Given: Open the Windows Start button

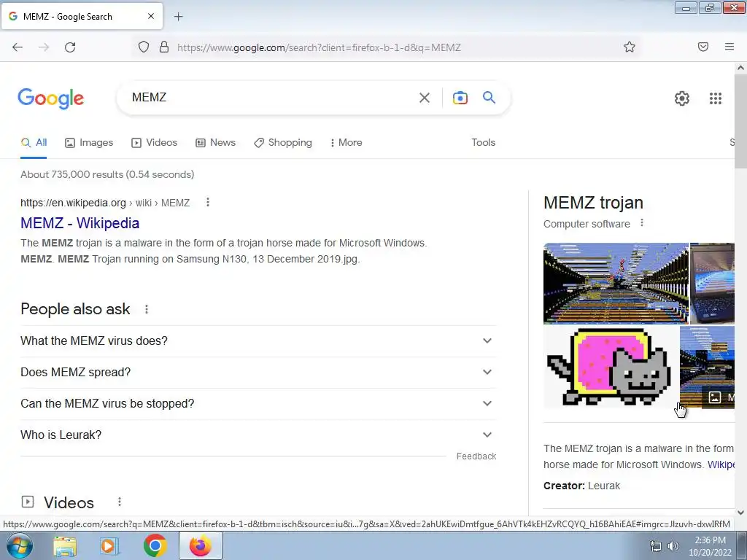Looking at the screenshot, I should (20, 545).
